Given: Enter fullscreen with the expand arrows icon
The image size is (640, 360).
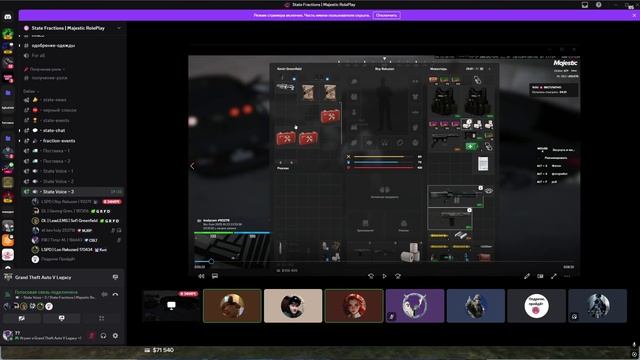Looking at the screenshot, I should click(553, 276).
